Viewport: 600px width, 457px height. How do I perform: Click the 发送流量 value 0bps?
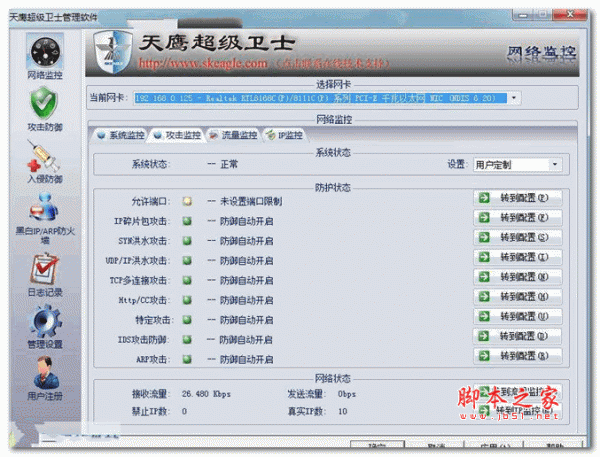point(347,394)
